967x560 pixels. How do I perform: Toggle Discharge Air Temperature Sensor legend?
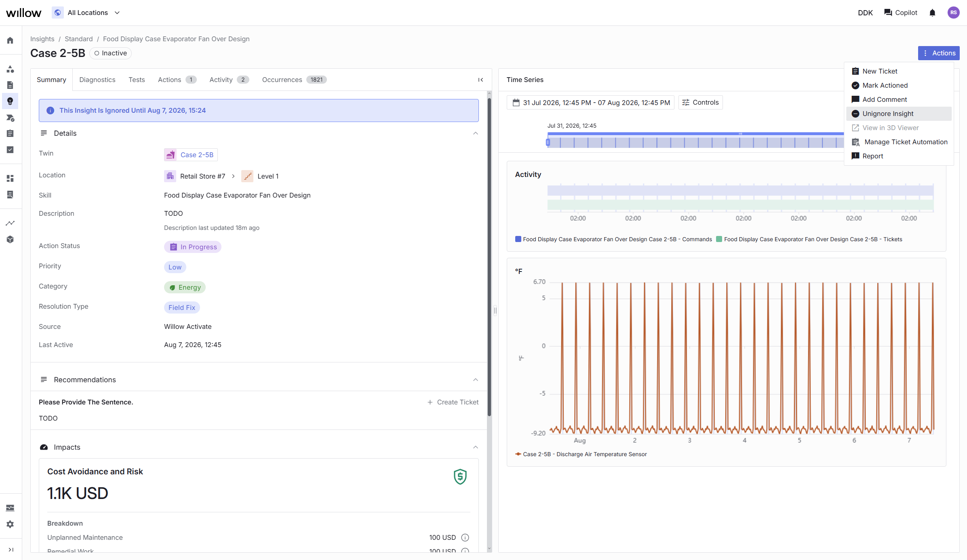pyautogui.click(x=581, y=454)
